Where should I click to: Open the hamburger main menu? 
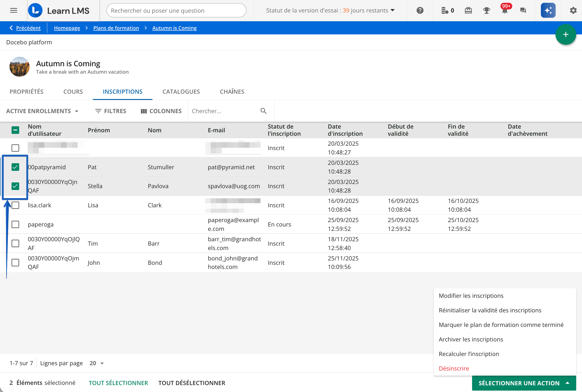pyautogui.click(x=13, y=10)
